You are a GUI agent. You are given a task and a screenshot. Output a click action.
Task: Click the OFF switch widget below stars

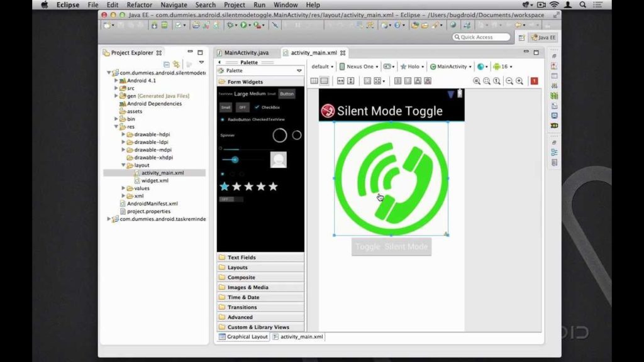(231, 199)
